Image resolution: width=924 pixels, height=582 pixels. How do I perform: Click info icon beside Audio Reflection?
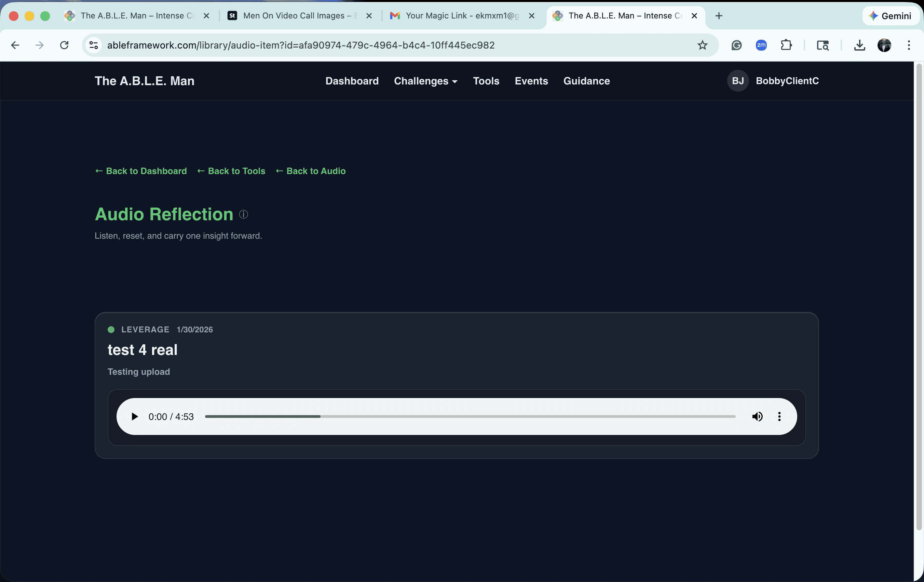pyautogui.click(x=243, y=214)
